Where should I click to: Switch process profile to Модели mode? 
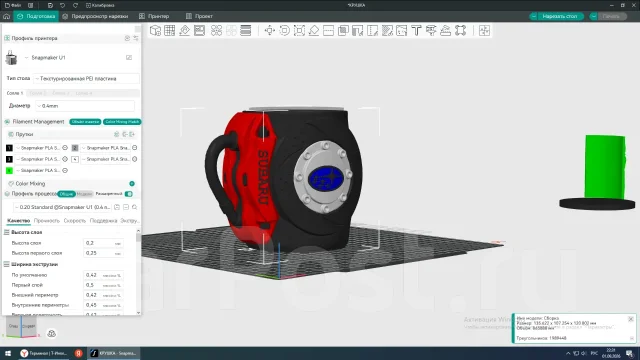(x=84, y=194)
